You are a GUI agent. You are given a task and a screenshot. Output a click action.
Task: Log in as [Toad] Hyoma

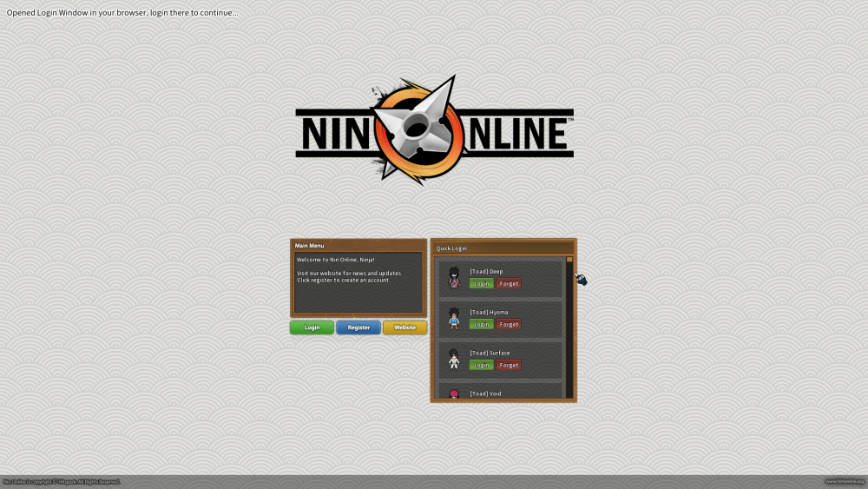[x=481, y=325]
